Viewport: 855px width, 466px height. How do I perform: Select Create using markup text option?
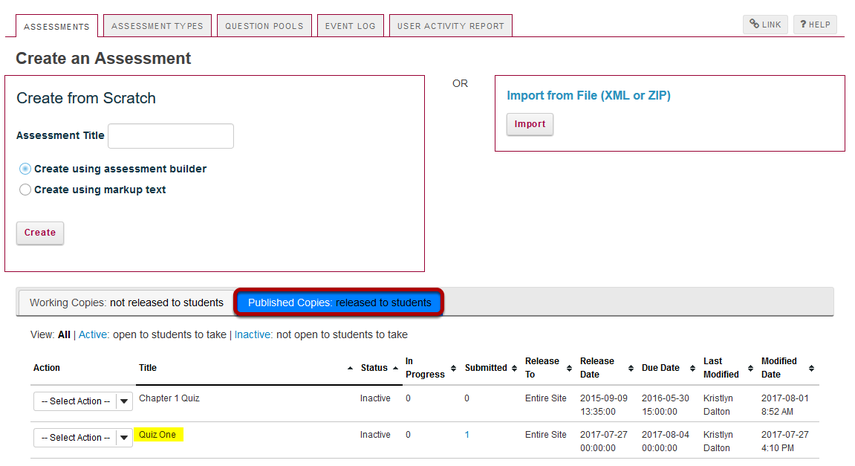point(25,190)
